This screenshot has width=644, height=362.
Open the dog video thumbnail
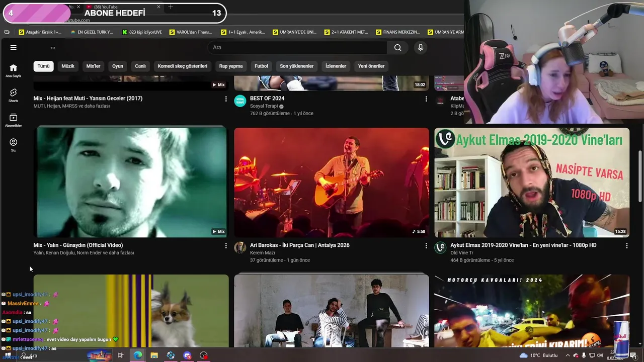(131, 311)
